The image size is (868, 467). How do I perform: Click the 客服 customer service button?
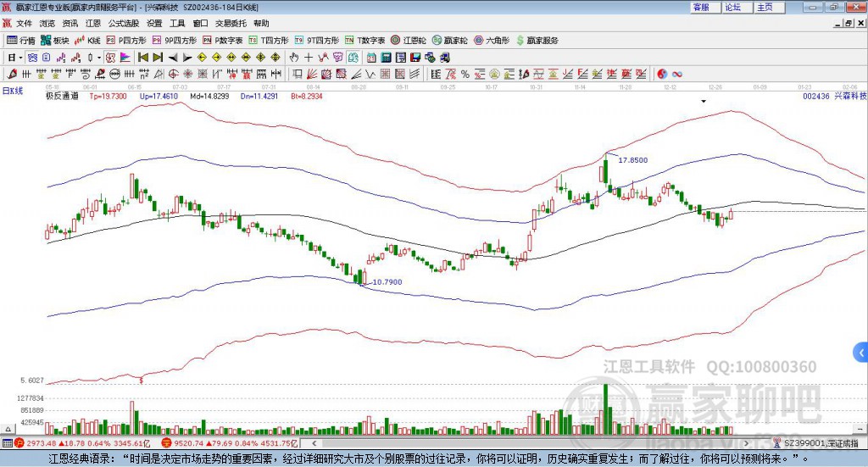click(704, 7)
